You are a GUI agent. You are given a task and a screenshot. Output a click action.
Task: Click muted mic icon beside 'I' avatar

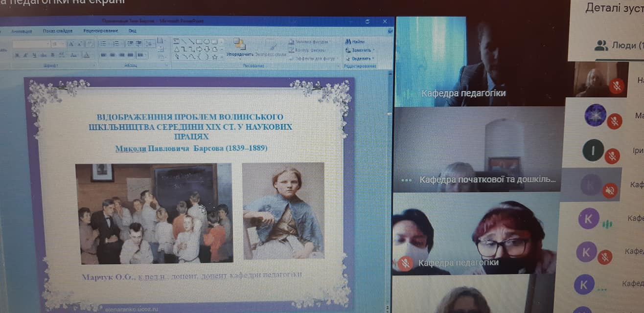click(612, 156)
